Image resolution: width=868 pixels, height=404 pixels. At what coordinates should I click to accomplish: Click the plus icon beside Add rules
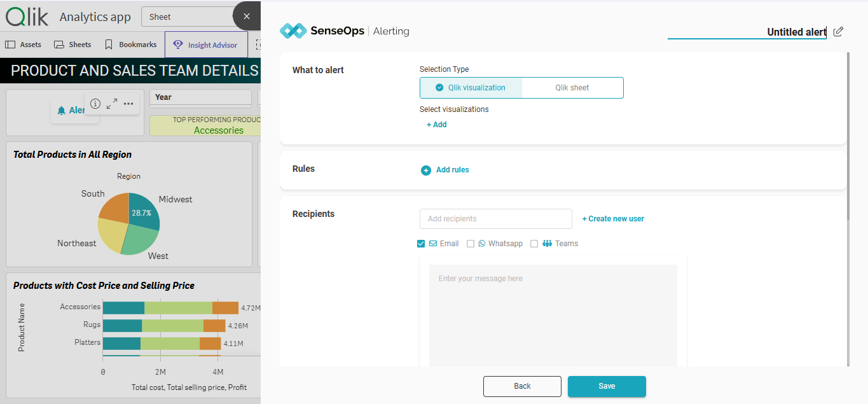(426, 170)
